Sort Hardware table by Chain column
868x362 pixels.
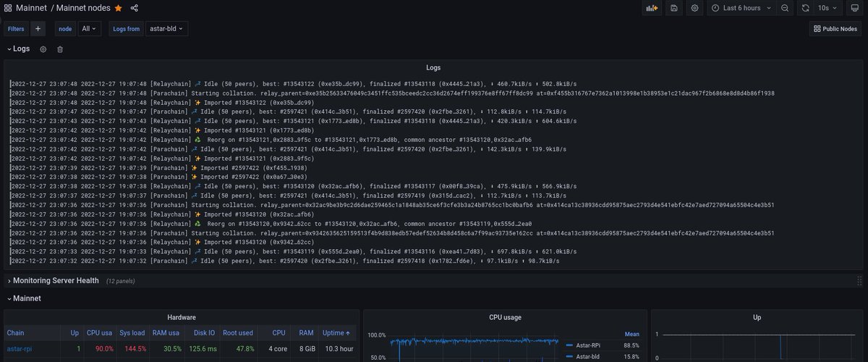tap(17, 333)
